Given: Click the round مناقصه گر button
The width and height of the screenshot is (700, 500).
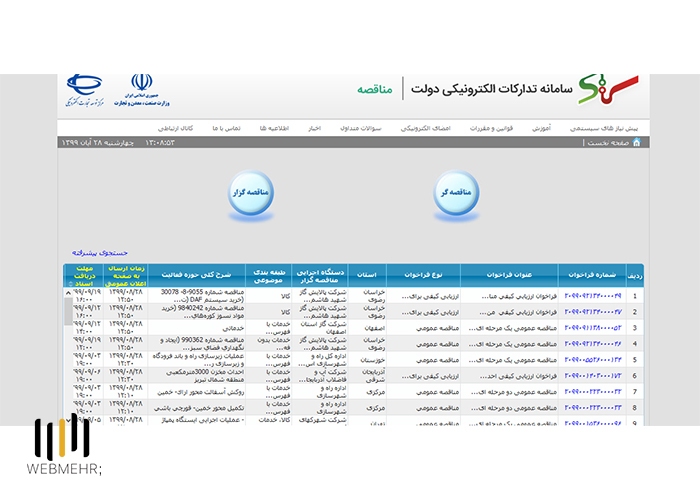Looking at the screenshot, I should [x=456, y=192].
